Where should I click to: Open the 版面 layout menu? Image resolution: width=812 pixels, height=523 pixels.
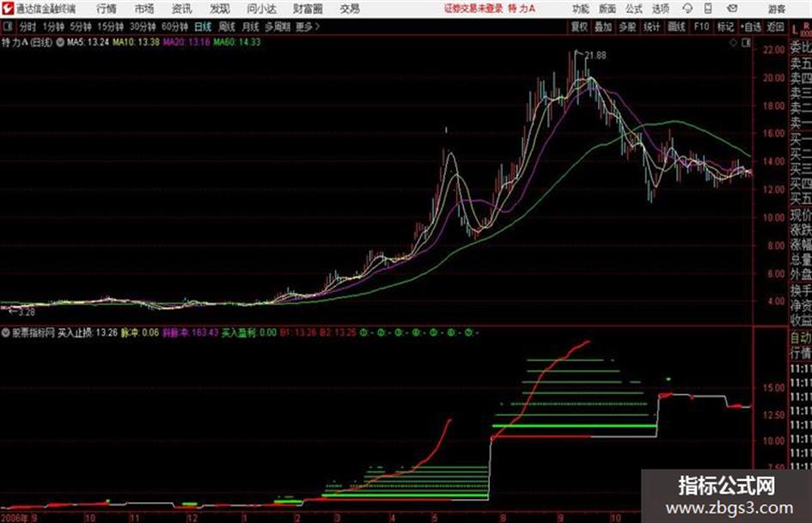[x=607, y=9]
